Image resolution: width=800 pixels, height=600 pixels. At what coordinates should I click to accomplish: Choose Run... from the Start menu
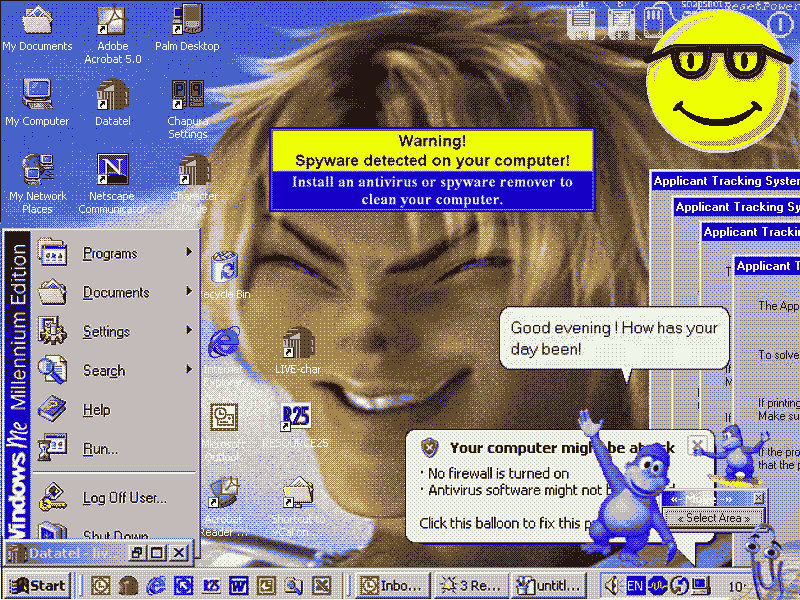coord(115,448)
